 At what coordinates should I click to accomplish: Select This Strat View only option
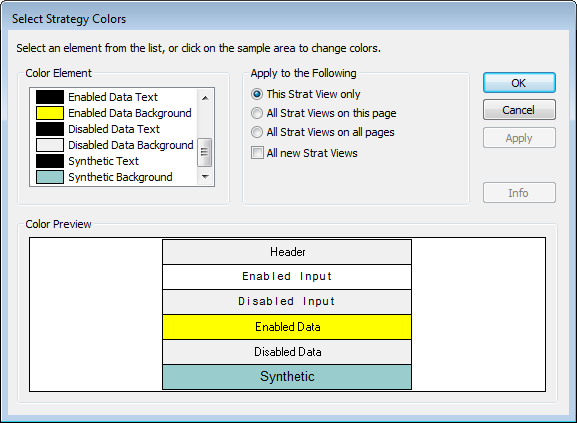point(306,94)
